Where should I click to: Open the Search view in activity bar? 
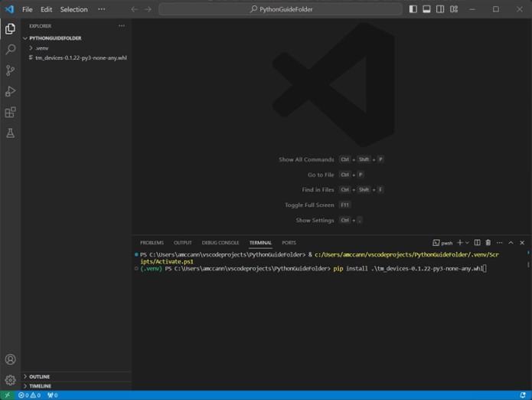(10, 50)
